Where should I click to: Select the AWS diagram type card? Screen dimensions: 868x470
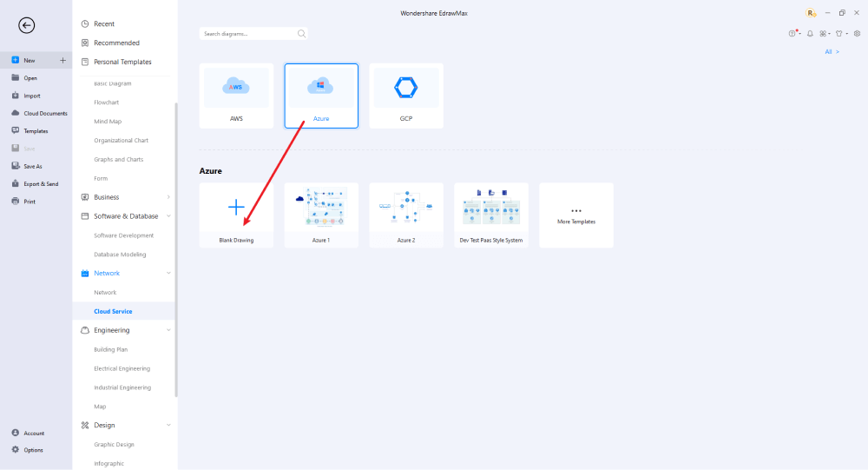236,96
